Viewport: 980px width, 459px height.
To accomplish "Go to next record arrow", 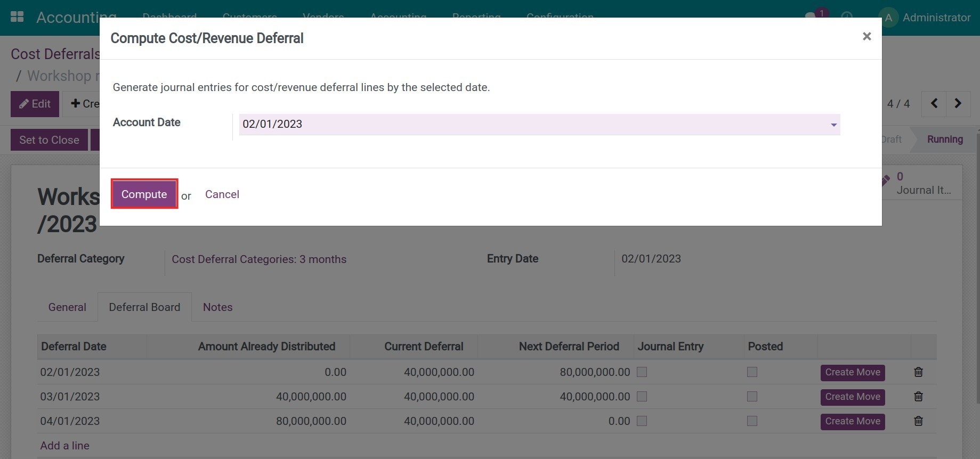I will [x=958, y=103].
